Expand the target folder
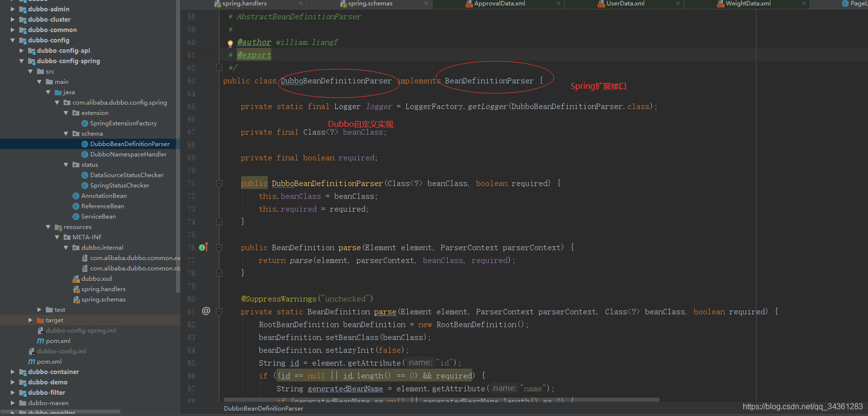Viewport: 868px width, 416px height. click(31, 320)
